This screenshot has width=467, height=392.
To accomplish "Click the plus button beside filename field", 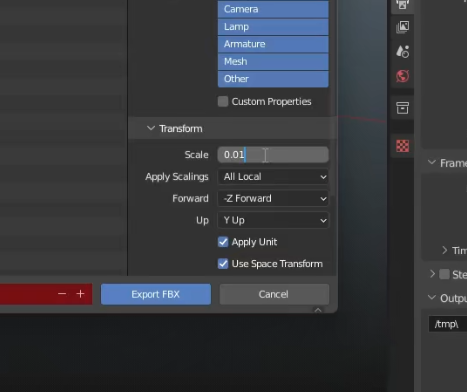I will (80, 294).
